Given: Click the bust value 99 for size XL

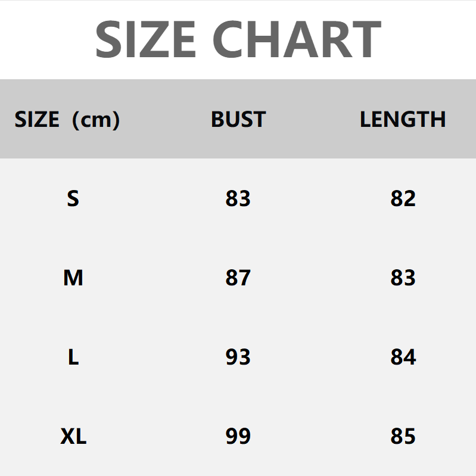Looking at the screenshot, I should pos(238,437).
